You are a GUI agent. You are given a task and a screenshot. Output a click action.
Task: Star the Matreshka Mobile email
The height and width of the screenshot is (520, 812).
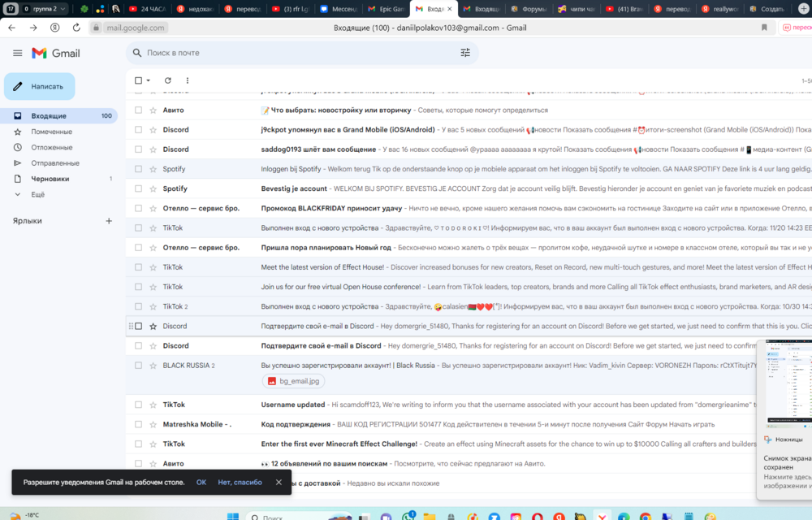(153, 425)
